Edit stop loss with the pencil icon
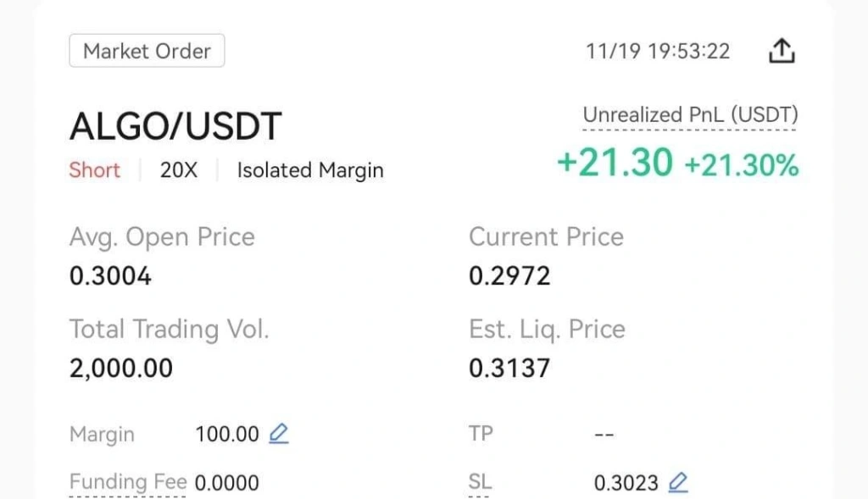Viewport: 868px width, 499px height. coord(677,482)
